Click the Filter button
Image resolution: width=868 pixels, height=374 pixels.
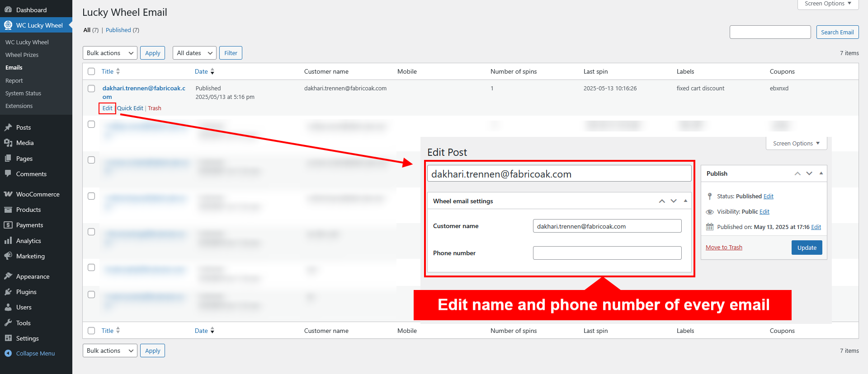coord(231,53)
